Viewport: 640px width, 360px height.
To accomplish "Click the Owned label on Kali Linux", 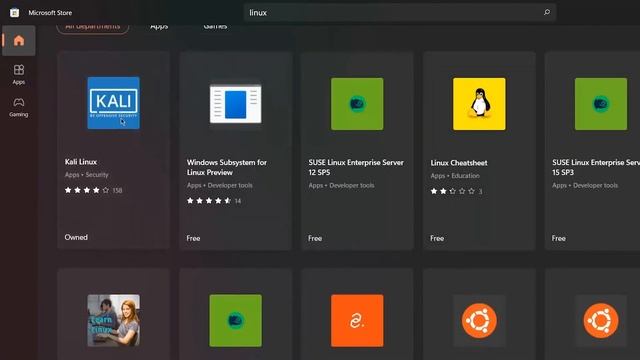I will (x=76, y=237).
